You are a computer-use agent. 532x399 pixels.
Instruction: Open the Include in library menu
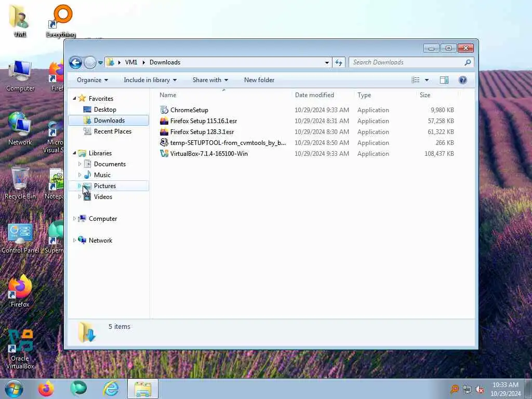click(x=150, y=80)
